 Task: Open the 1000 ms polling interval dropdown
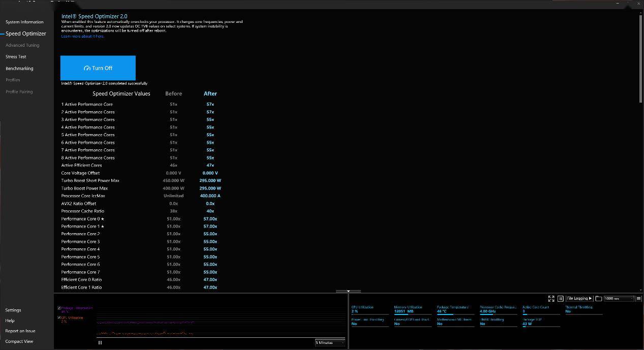pyautogui.click(x=619, y=299)
